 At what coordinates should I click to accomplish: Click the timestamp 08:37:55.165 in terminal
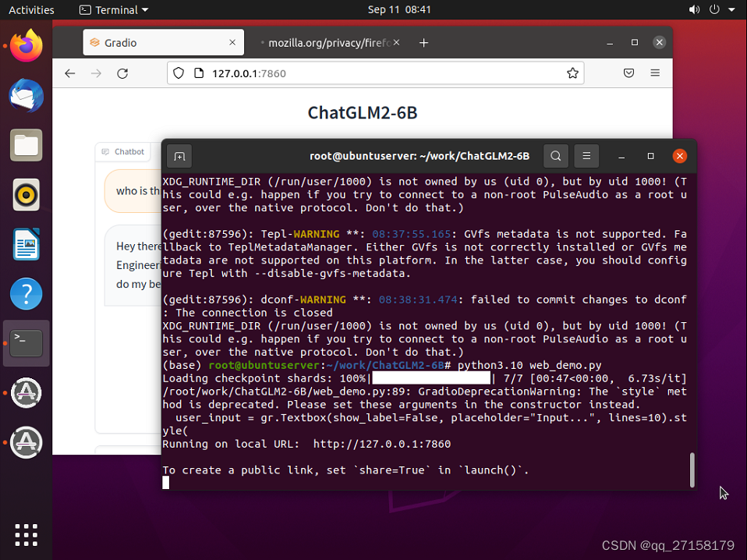411,234
